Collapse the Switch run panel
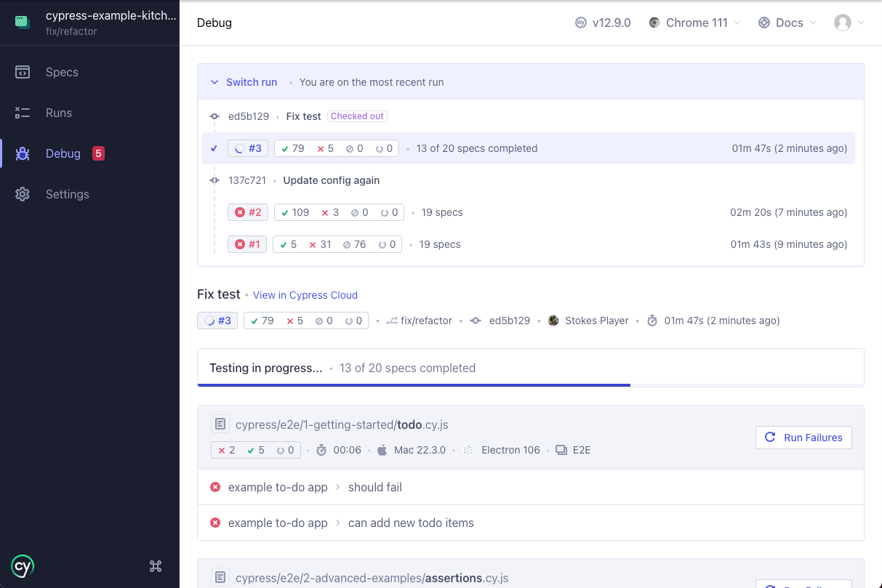This screenshot has width=882, height=588. (x=244, y=82)
